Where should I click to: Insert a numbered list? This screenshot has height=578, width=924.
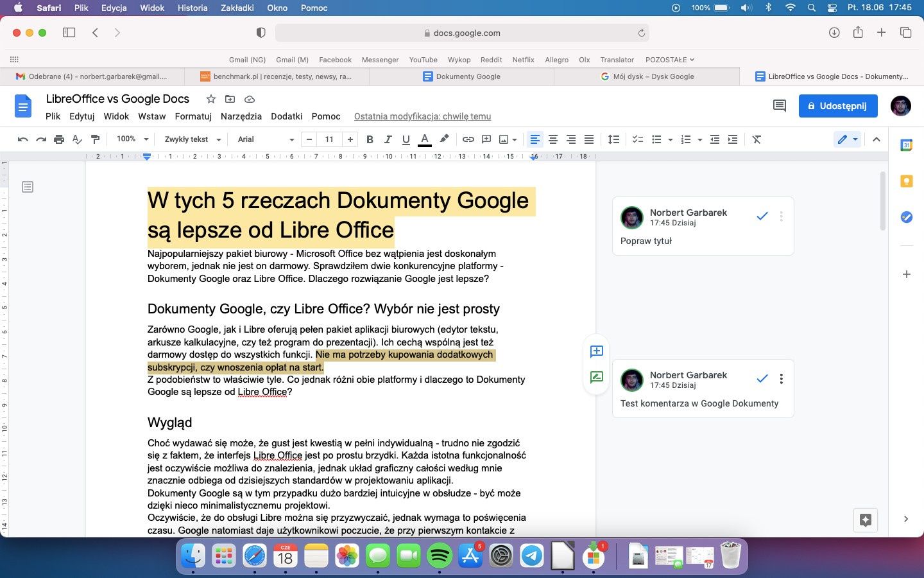coord(686,139)
